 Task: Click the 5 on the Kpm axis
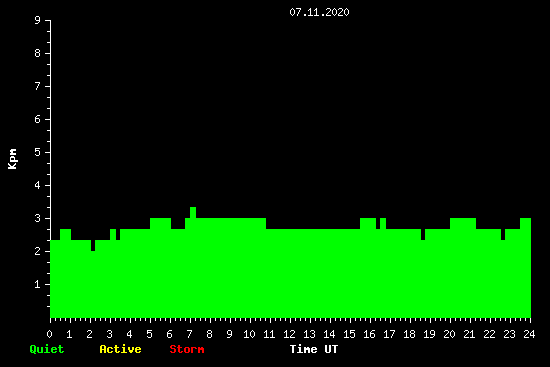coord(38,152)
